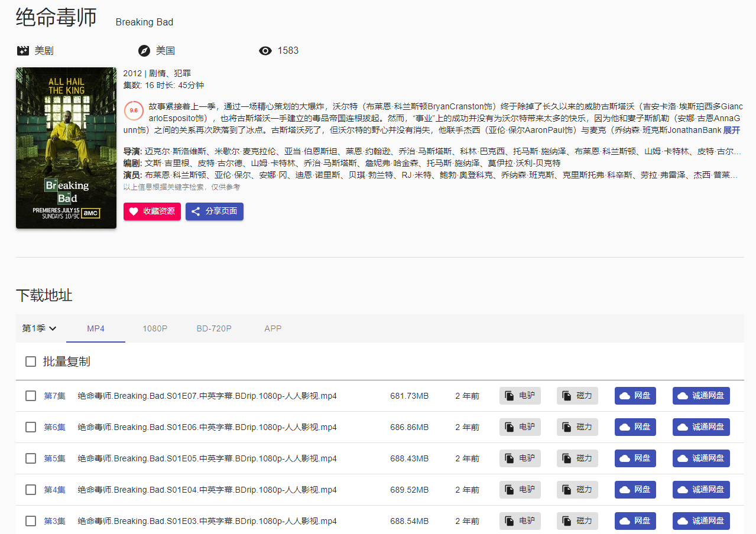Open 诚通网盘 link for 第7集
Image resolution: width=756 pixels, height=534 pixels.
(701, 396)
